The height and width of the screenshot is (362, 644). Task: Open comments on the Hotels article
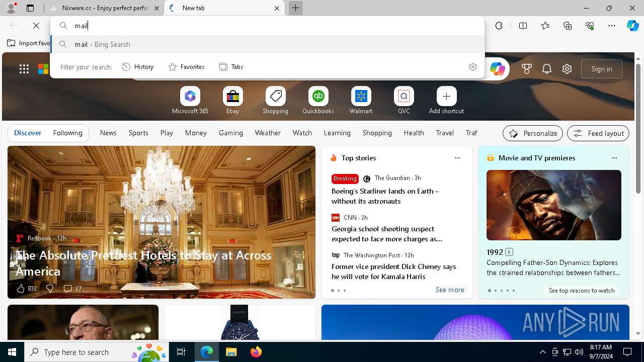coord(72,289)
